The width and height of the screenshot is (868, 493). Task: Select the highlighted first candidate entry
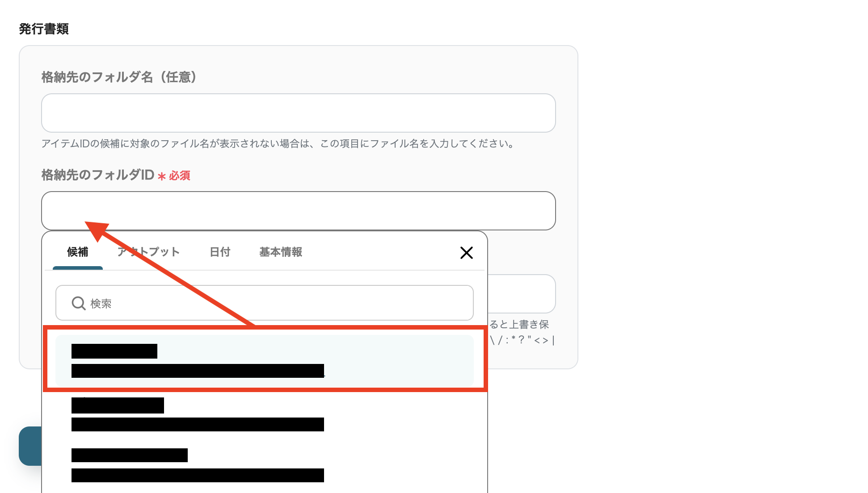click(265, 360)
